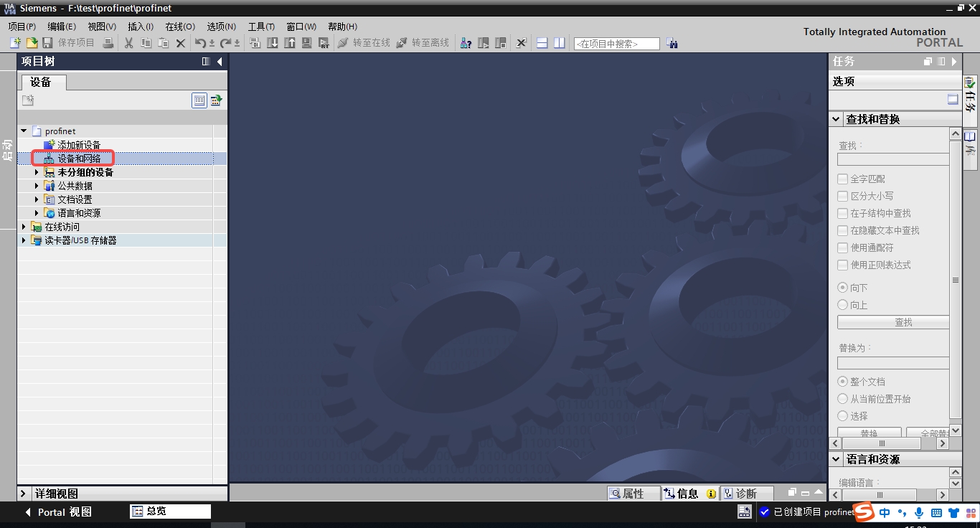The width and height of the screenshot is (980, 528).
Task: Click the 在项目中搜索 search box
Action: coord(616,44)
